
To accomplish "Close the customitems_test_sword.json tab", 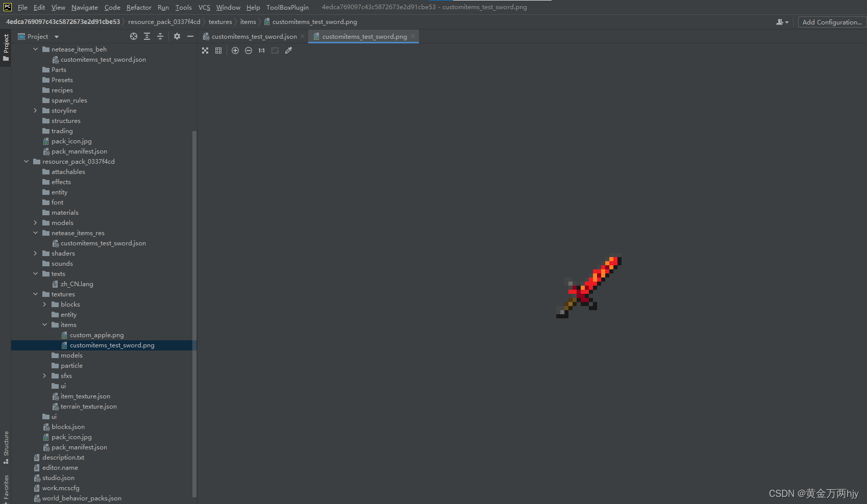I will click(x=303, y=36).
